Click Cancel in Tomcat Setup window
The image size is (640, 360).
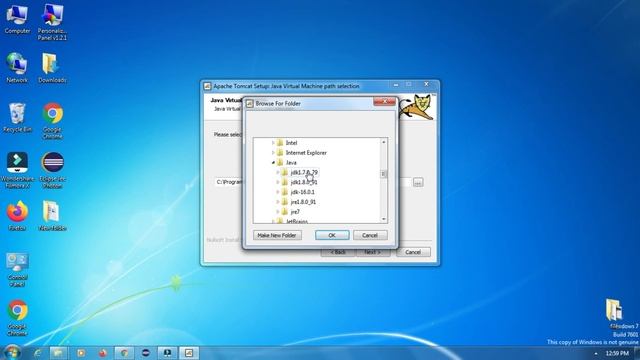[x=413, y=252]
